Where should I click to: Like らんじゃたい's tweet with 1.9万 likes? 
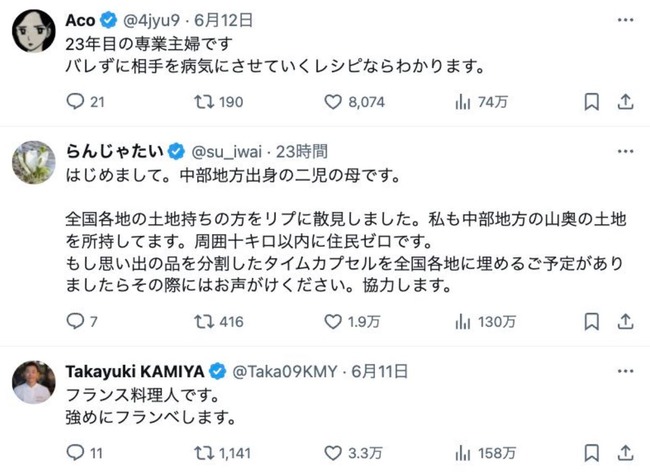(x=335, y=321)
